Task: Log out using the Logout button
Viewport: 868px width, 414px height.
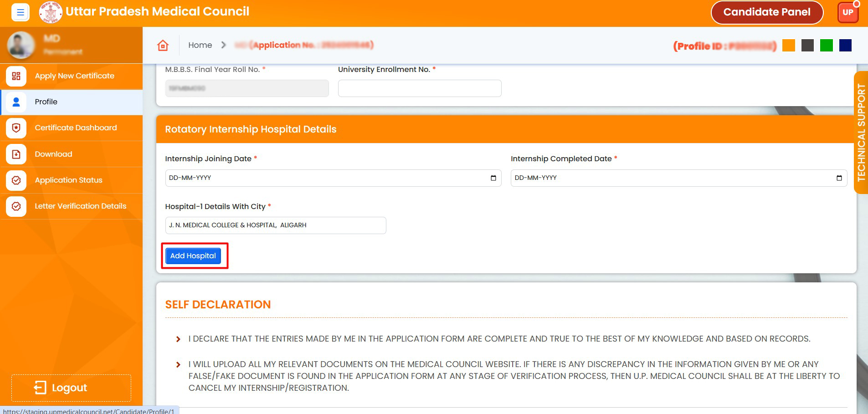Action: click(x=71, y=388)
